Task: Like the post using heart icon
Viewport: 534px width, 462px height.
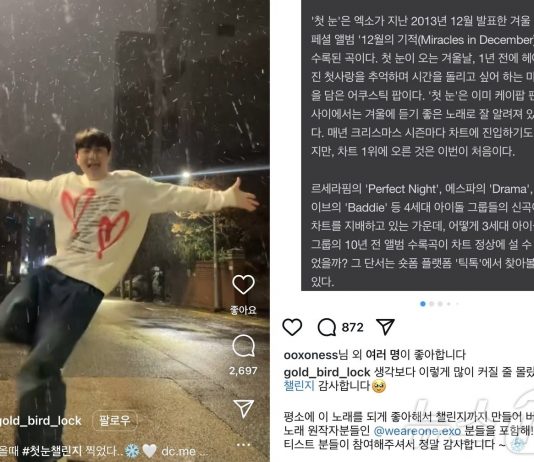Action: [x=292, y=327]
